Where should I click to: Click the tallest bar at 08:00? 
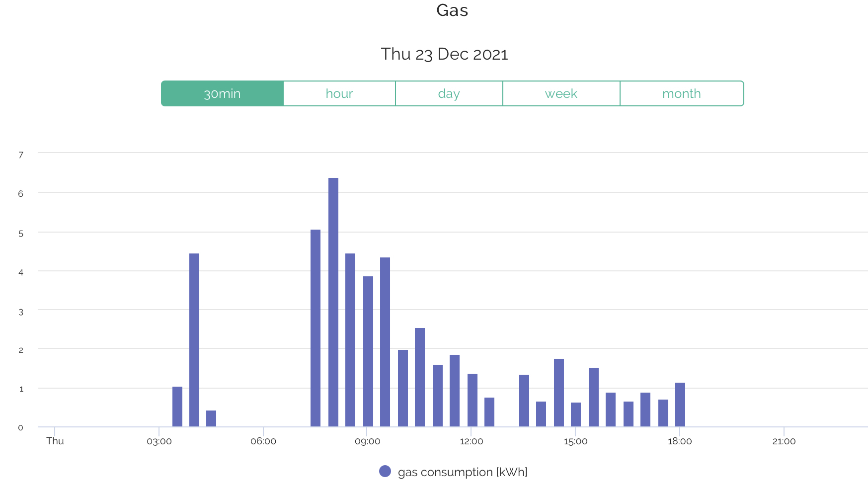[x=333, y=302]
